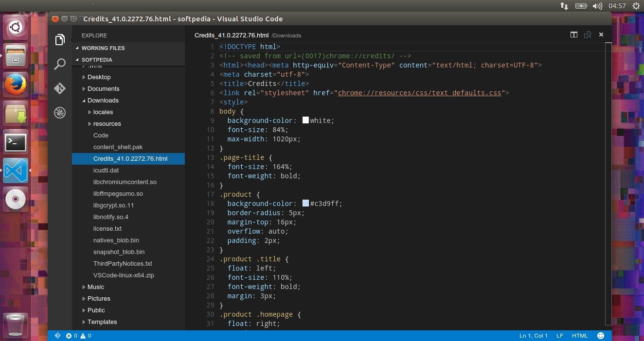The image size is (644, 341).
Task: Click the editor's vertical scrollbar
Action: point(608,184)
